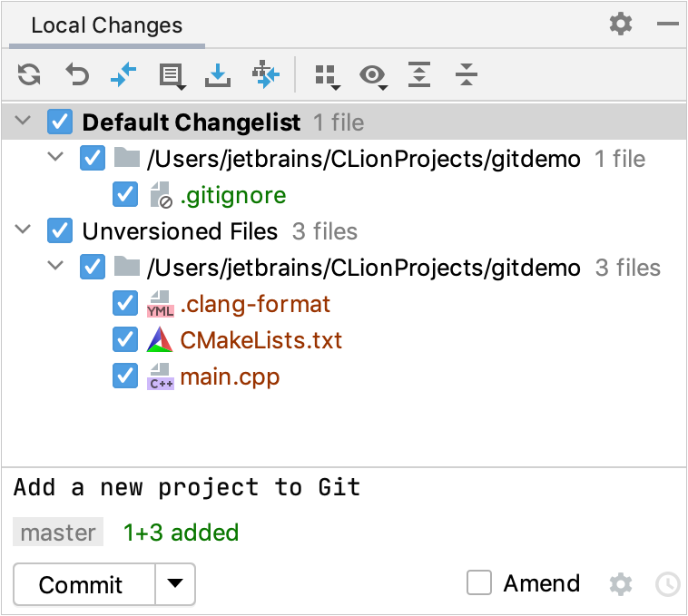Click the Show Diff icon
Image resolution: width=688 pixels, height=616 pixels.
[123, 74]
